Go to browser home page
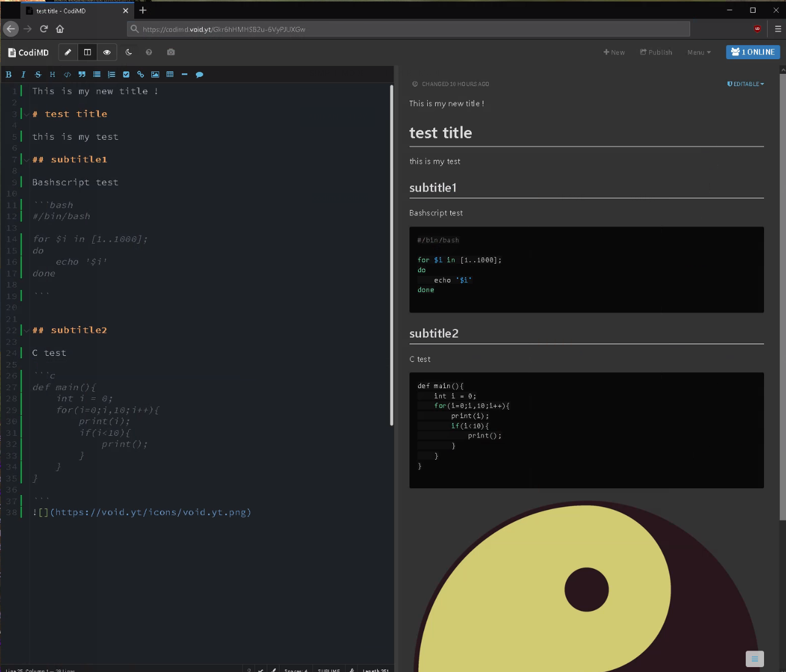 pos(60,29)
